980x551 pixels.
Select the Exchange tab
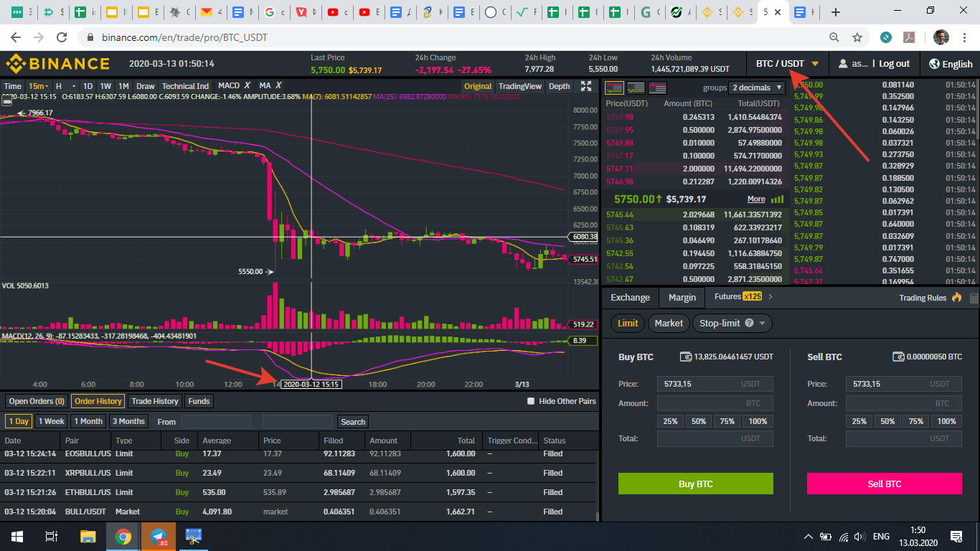tap(630, 297)
